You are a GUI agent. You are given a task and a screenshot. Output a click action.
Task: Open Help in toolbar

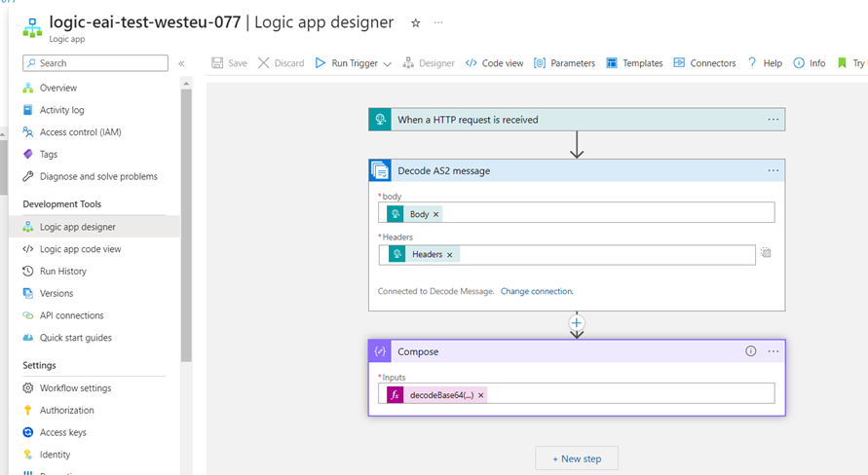point(765,63)
